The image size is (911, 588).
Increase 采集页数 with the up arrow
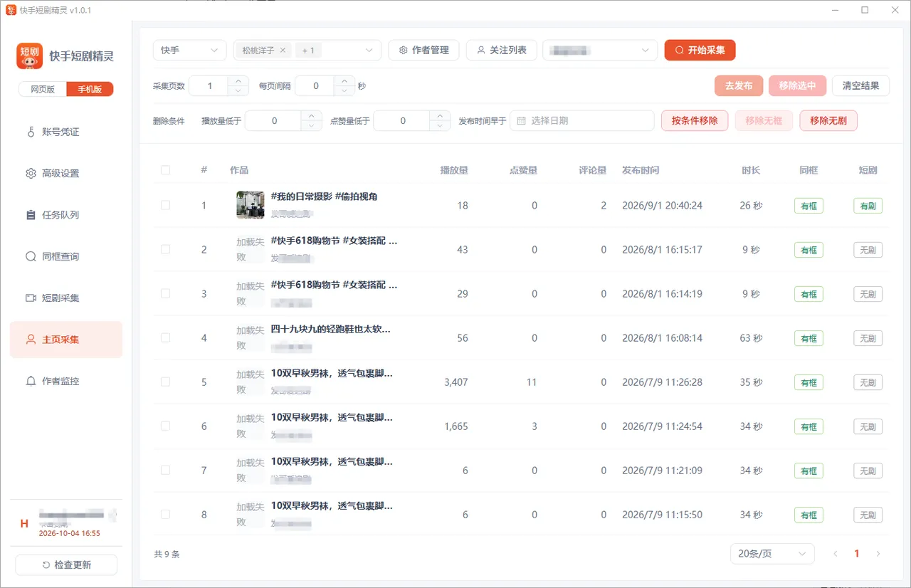[238, 80]
